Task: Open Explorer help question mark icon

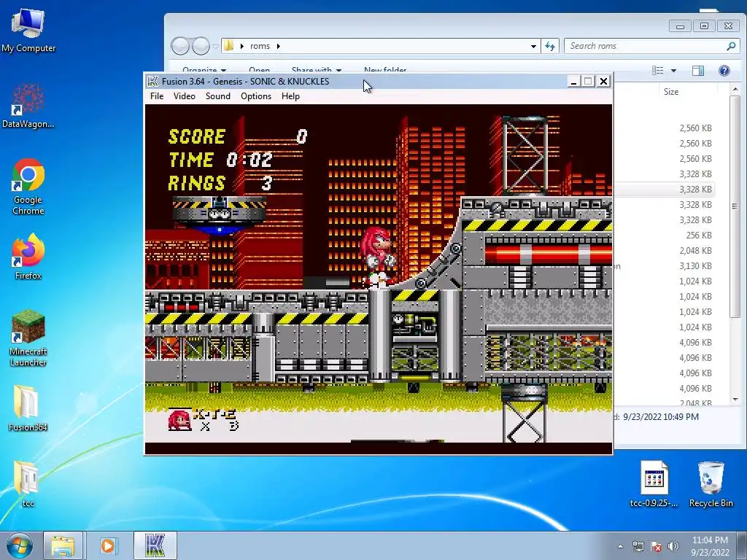Action: 724,71
